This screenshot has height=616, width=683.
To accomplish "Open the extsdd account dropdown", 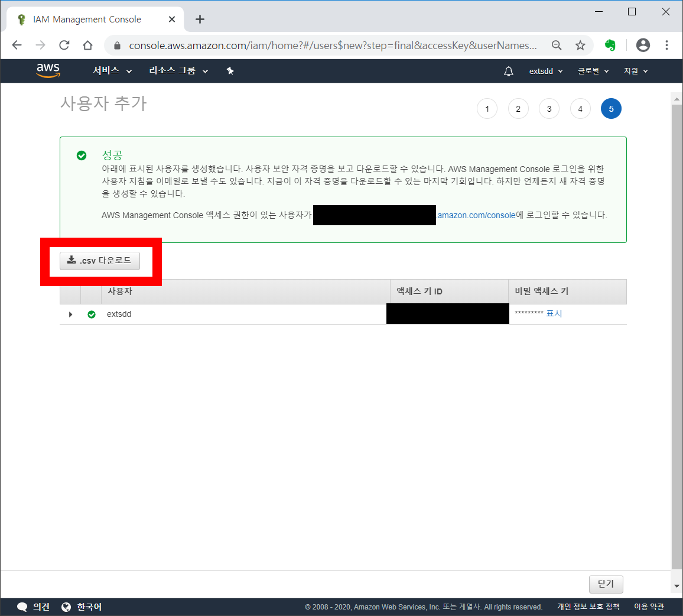I will (546, 71).
